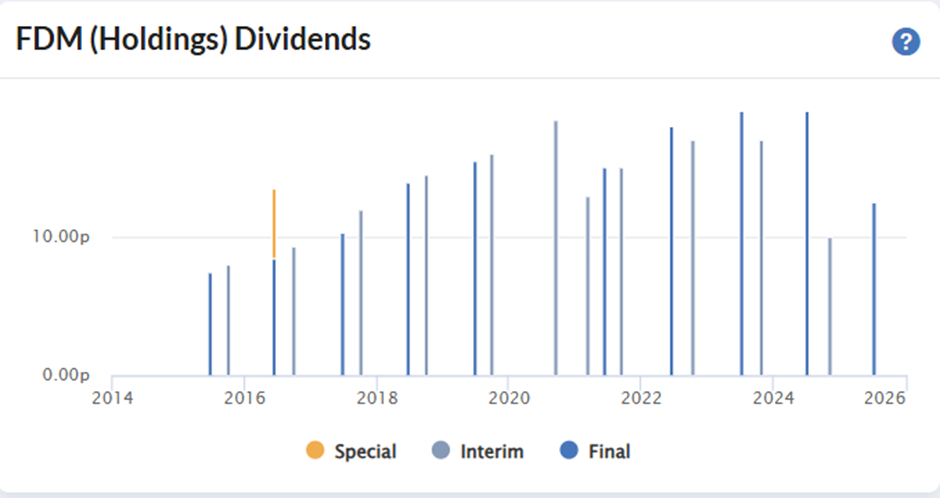Image resolution: width=940 pixels, height=498 pixels.
Task: Toggle the Special series in legend
Action: point(351,451)
